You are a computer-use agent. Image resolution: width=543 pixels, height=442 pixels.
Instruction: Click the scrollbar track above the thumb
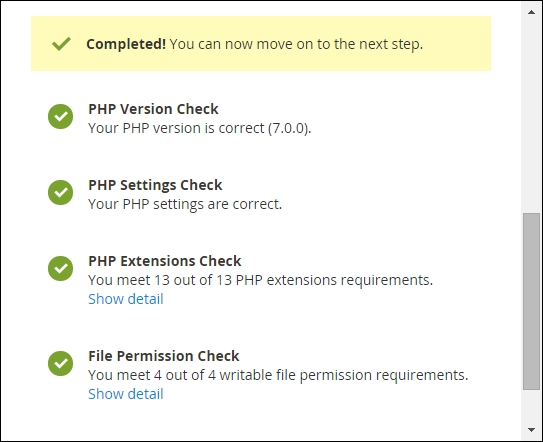click(532, 116)
